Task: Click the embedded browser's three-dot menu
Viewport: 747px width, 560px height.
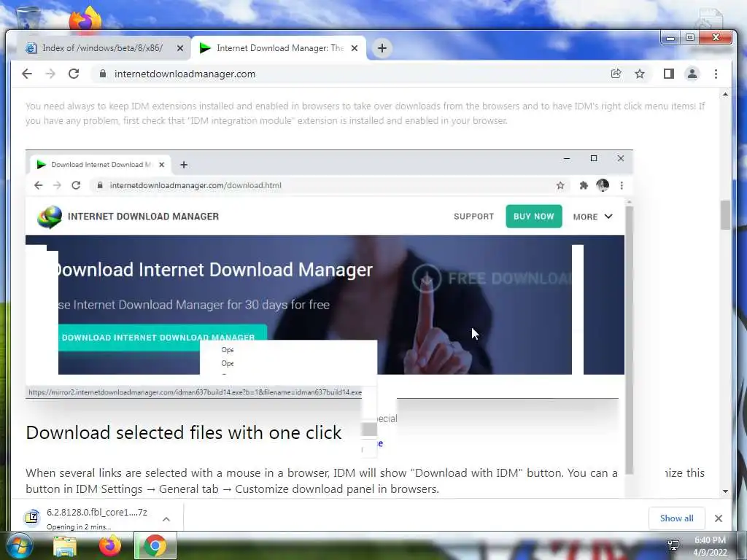Action: point(622,185)
